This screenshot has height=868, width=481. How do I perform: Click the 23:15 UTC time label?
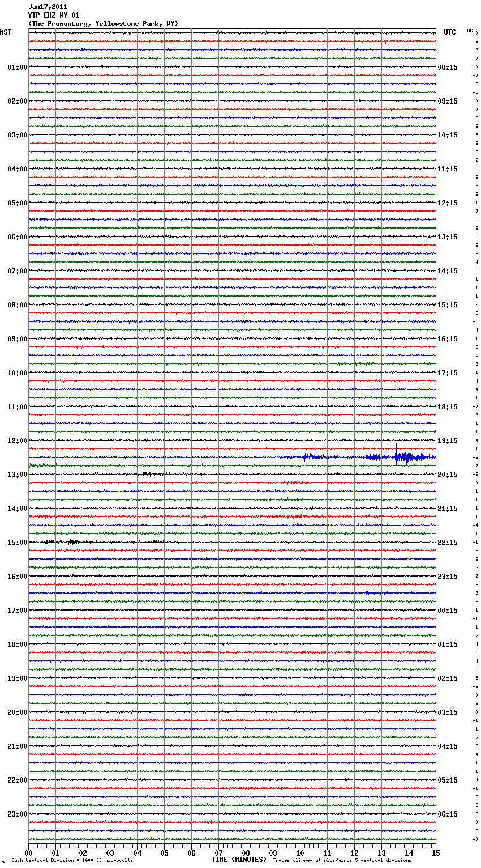tap(448, 577)
